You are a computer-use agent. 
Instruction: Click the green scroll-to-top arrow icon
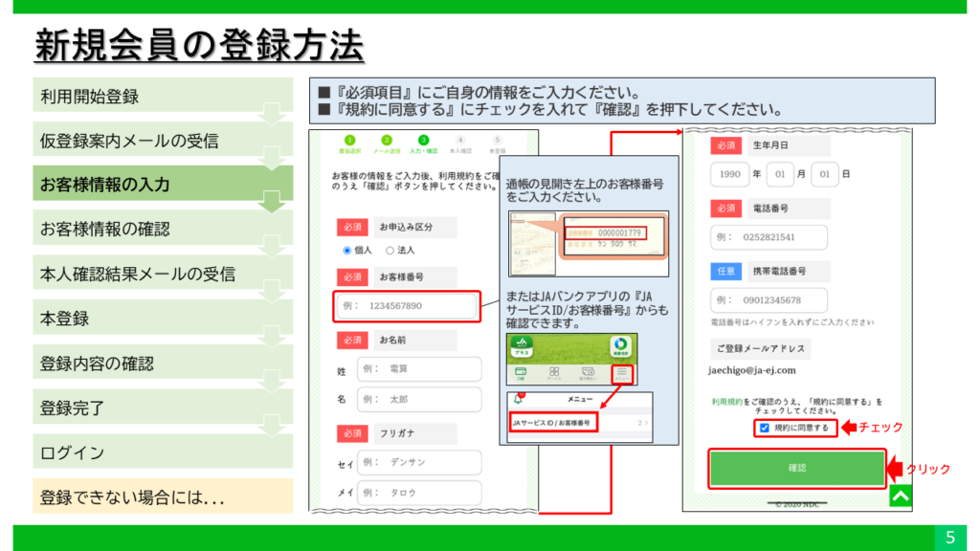[900, 496]
